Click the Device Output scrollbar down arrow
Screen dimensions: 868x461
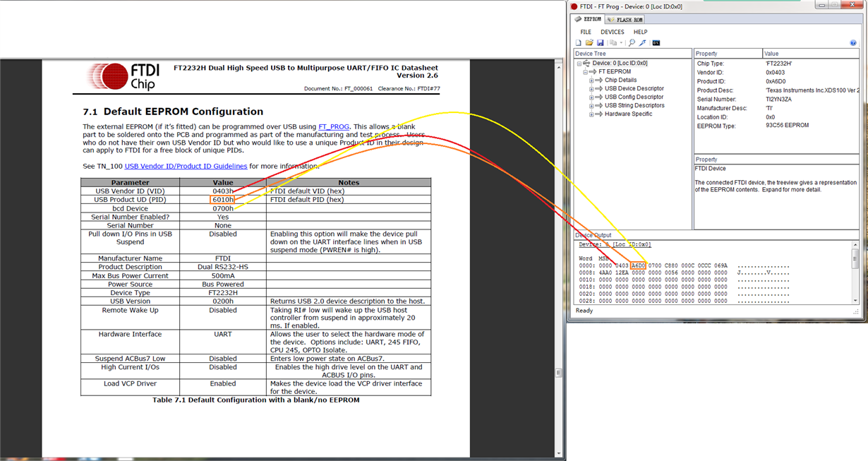pos(855,299)
